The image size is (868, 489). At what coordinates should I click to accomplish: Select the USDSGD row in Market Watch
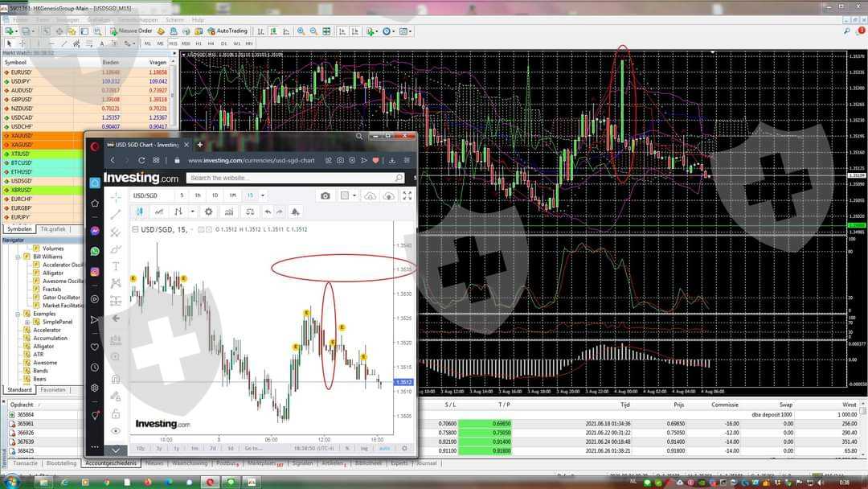point(22,181)
